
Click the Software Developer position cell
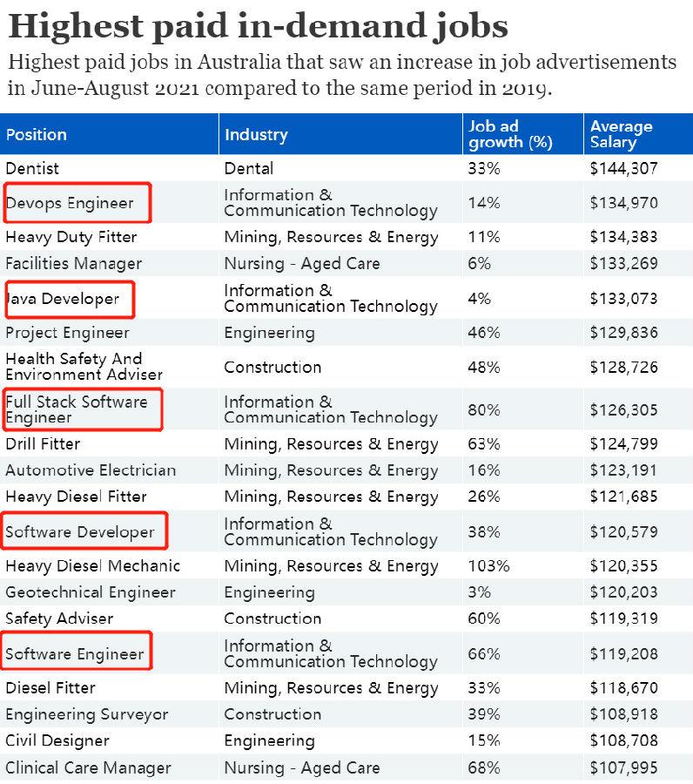(80, 532)
